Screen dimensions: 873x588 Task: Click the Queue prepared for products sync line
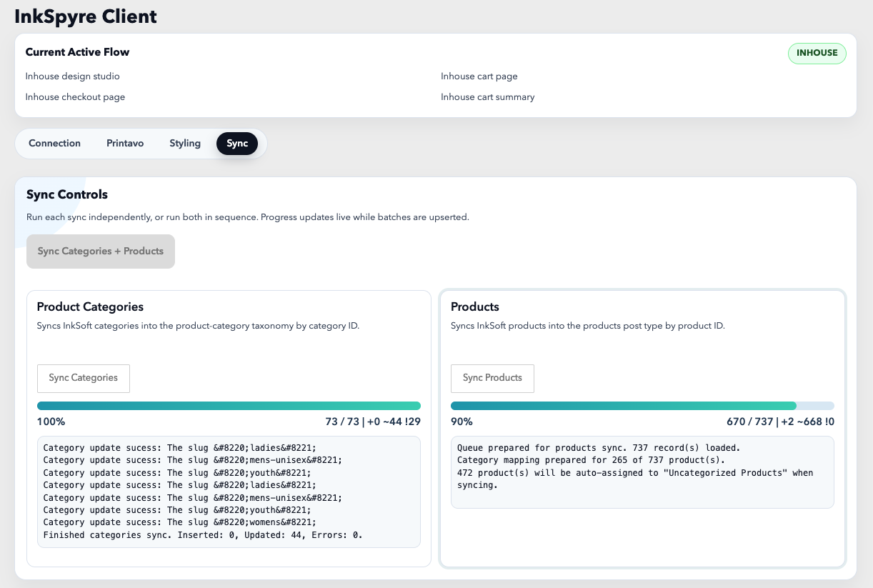click(x=599, y=448)
